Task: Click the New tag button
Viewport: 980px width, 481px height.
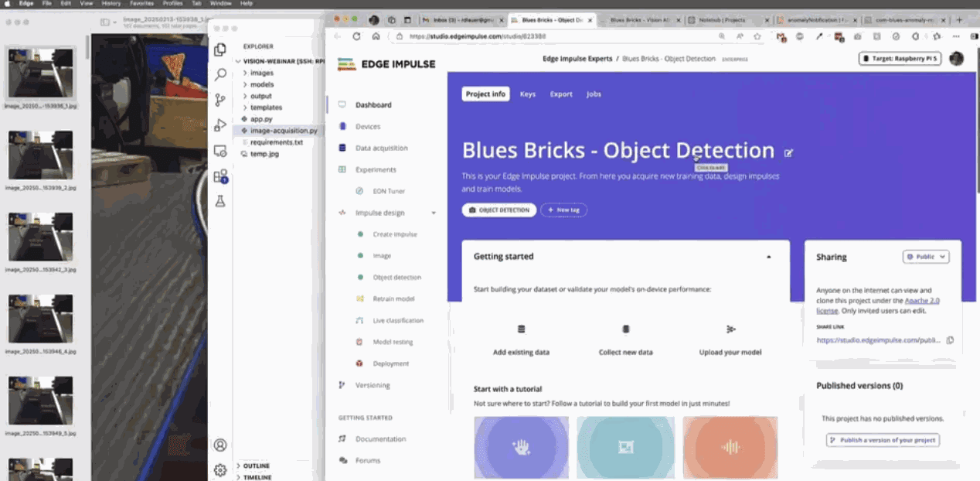Action: point(563,210)
